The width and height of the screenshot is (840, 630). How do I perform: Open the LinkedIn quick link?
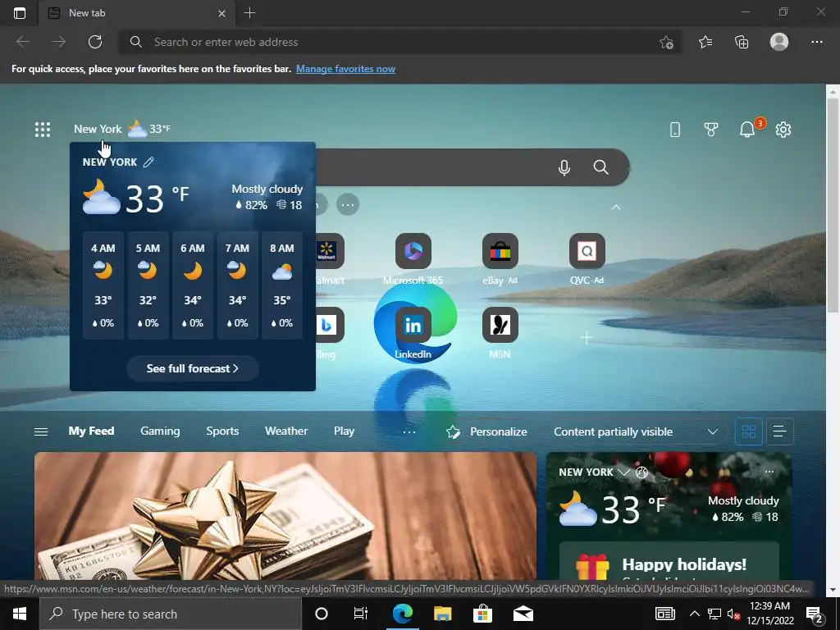413,332
